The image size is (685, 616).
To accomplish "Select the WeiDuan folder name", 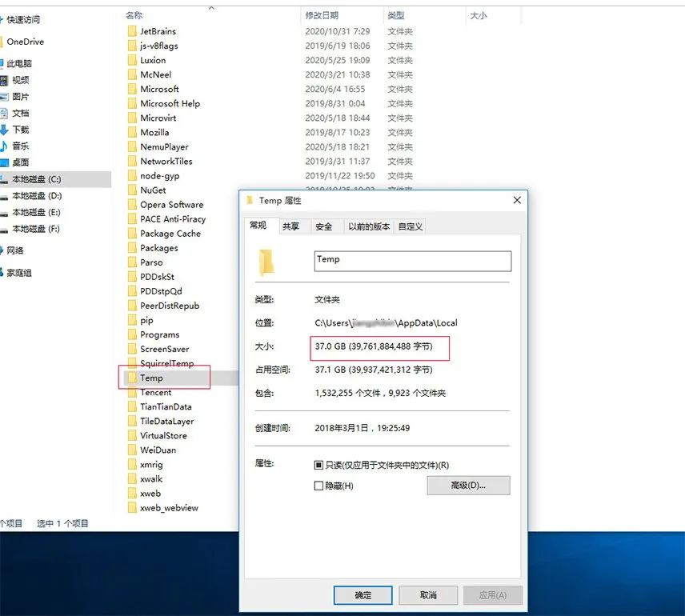I will pos(158,450).
